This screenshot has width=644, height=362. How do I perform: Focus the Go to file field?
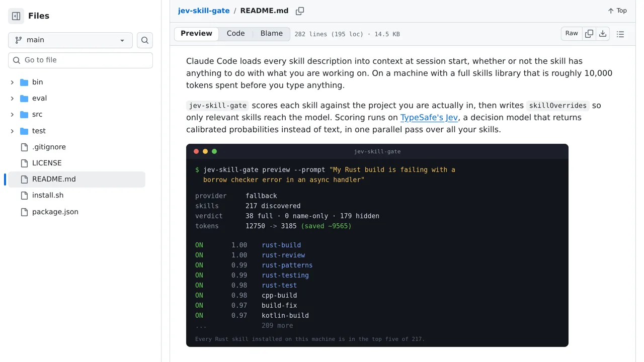(x=80, y=60)
